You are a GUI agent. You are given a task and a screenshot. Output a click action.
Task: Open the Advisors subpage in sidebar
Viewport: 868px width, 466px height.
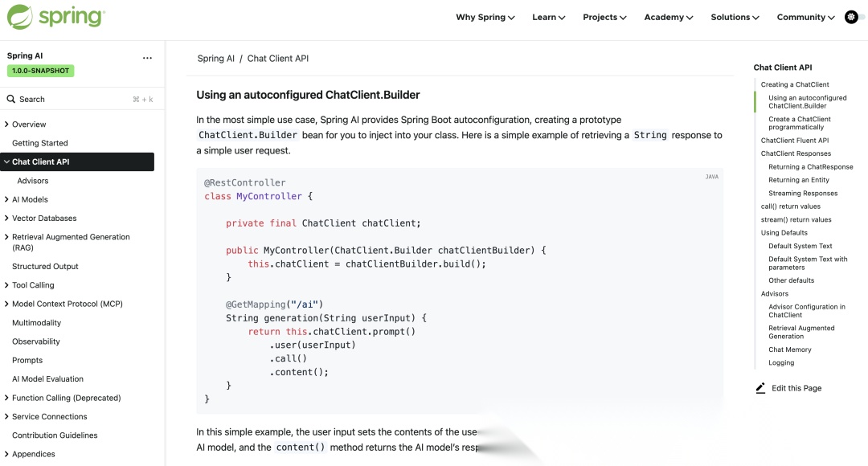coord(33,181)
